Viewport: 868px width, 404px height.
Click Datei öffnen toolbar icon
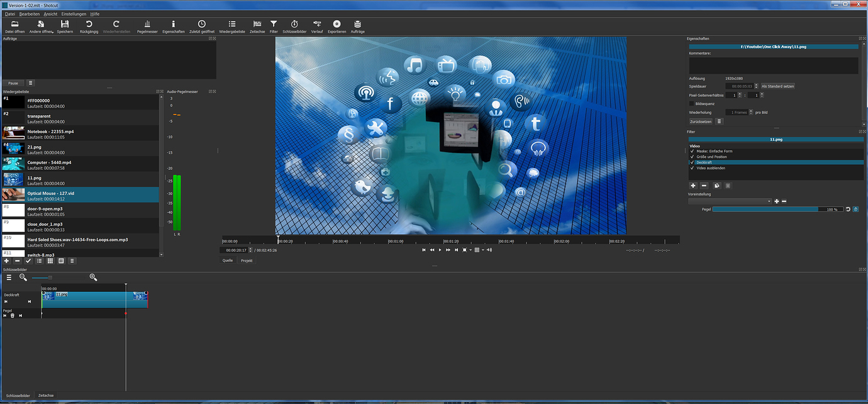[14, 26]
